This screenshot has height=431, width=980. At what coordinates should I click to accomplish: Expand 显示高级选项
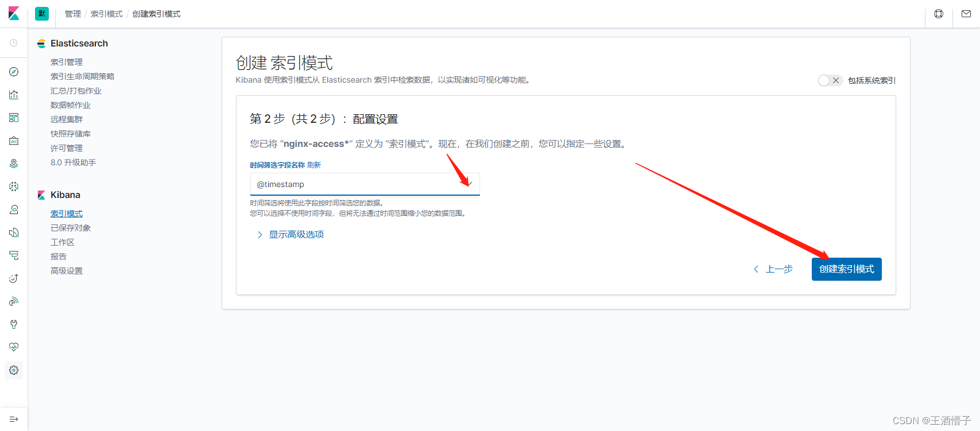290,234
